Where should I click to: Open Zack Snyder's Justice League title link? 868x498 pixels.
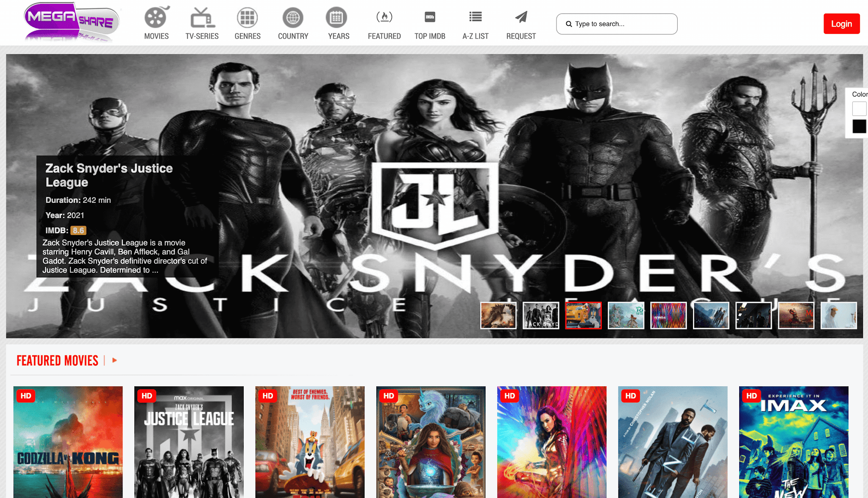tap(109, 175)
